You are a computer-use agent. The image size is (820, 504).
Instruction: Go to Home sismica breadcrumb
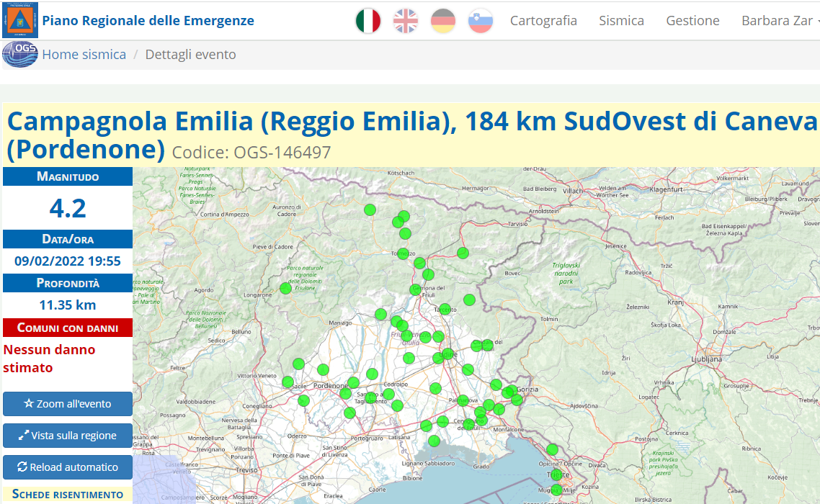pos(84,55)
